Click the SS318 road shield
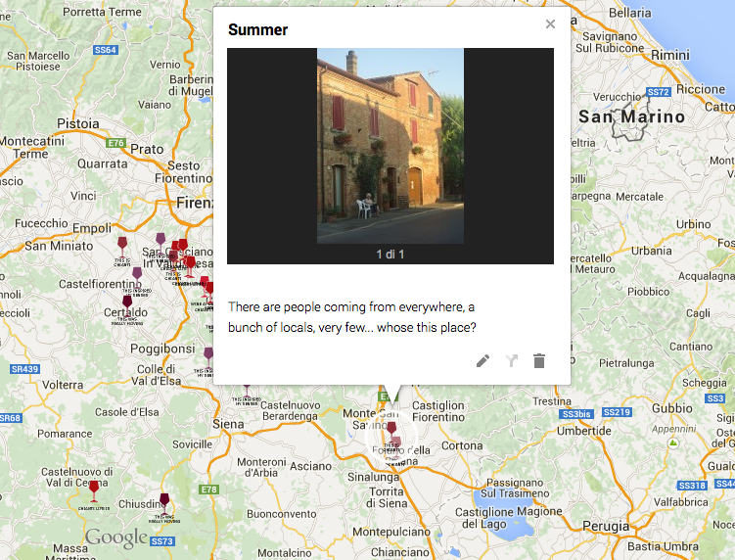Screen dimensions: 735x560 (x=692, y=486)
